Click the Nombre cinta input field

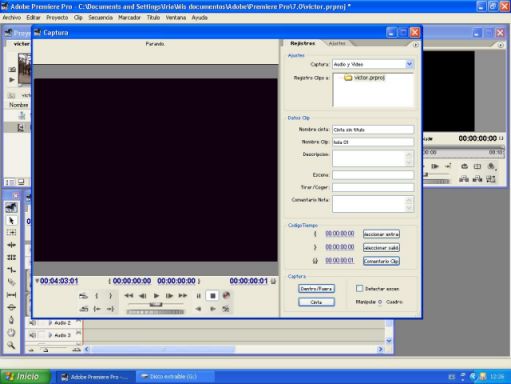coord(373,130)
